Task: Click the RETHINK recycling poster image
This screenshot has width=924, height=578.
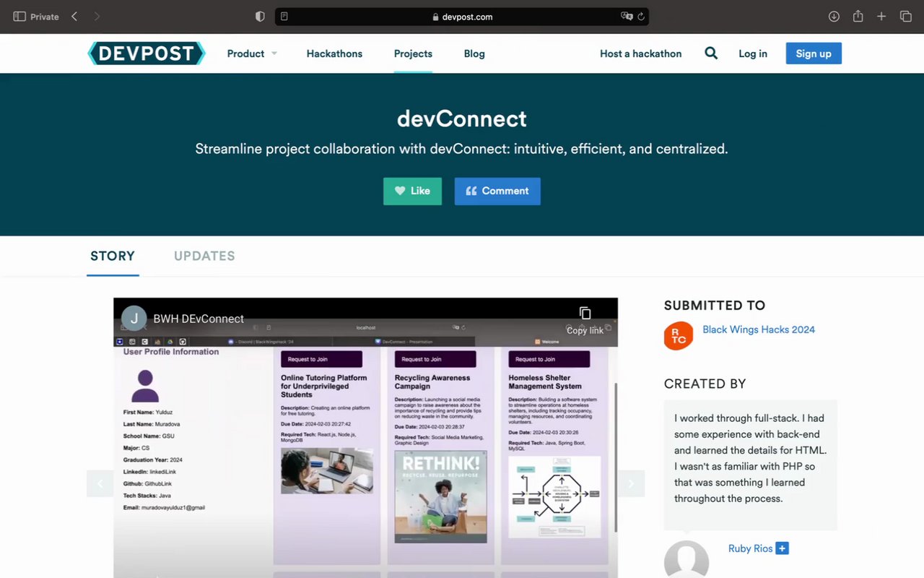Action: coord(440,497)
